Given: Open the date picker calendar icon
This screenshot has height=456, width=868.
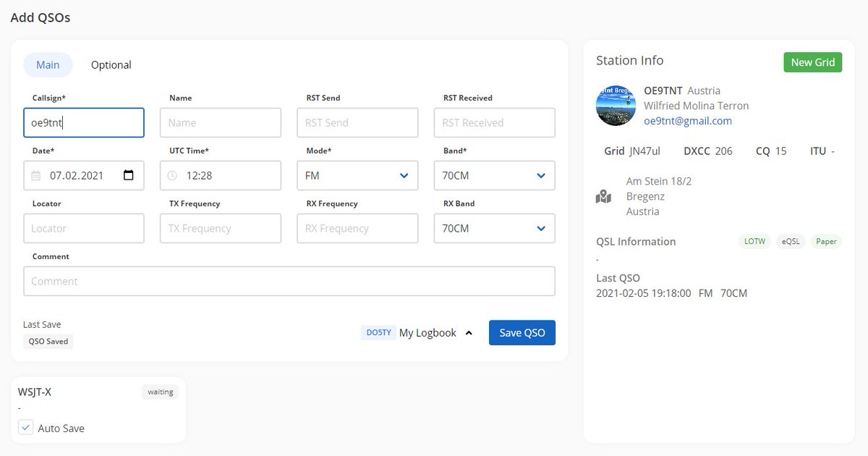Looking at the screenshot, I should click(x=129, y=175).
